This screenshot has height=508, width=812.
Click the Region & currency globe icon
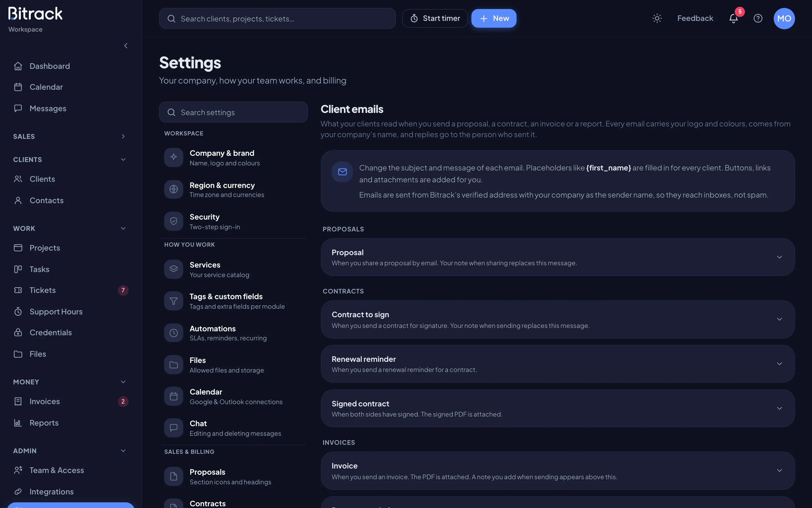pos(173,189)
